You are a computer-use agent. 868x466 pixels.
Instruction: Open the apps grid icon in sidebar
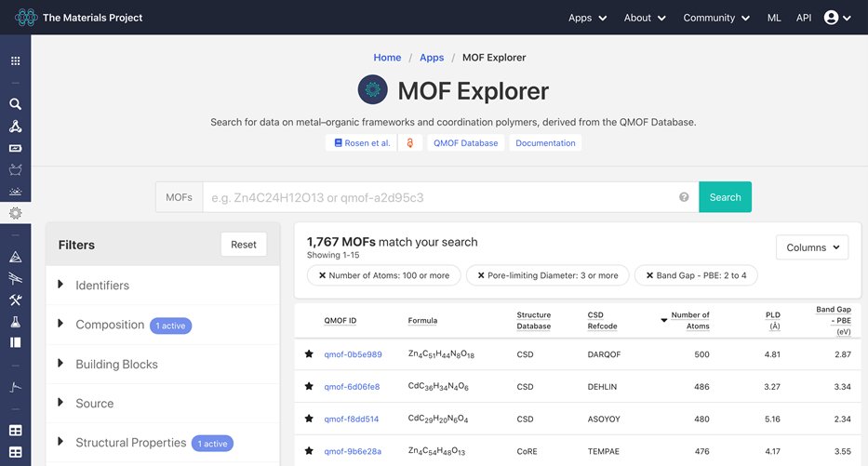16,60
